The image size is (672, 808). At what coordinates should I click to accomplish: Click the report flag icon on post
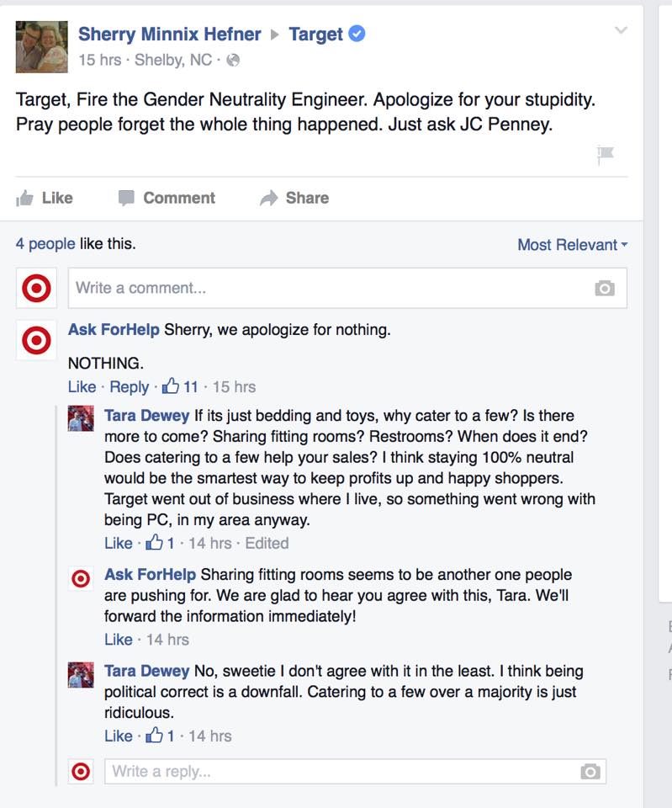(605, 154)
